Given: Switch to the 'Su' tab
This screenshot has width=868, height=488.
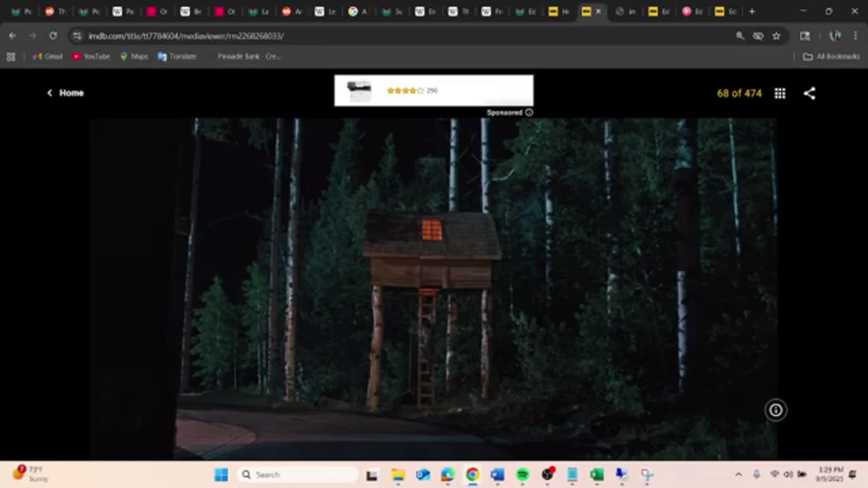Looking at the screenshot, I should [x=393, y=12].
